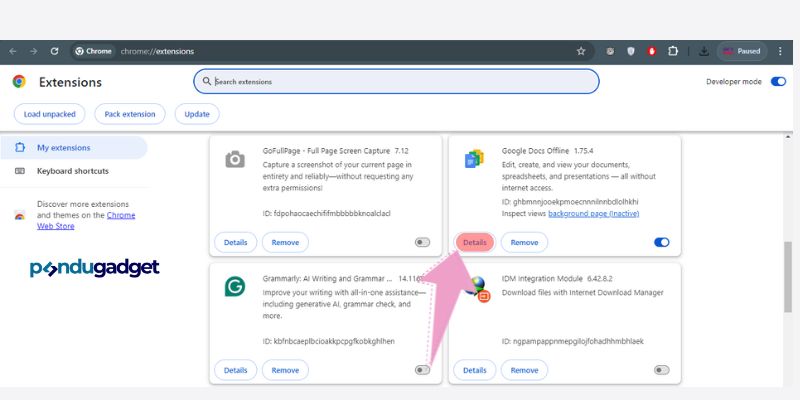Click the Grammarly ID text

coord(329,341)
